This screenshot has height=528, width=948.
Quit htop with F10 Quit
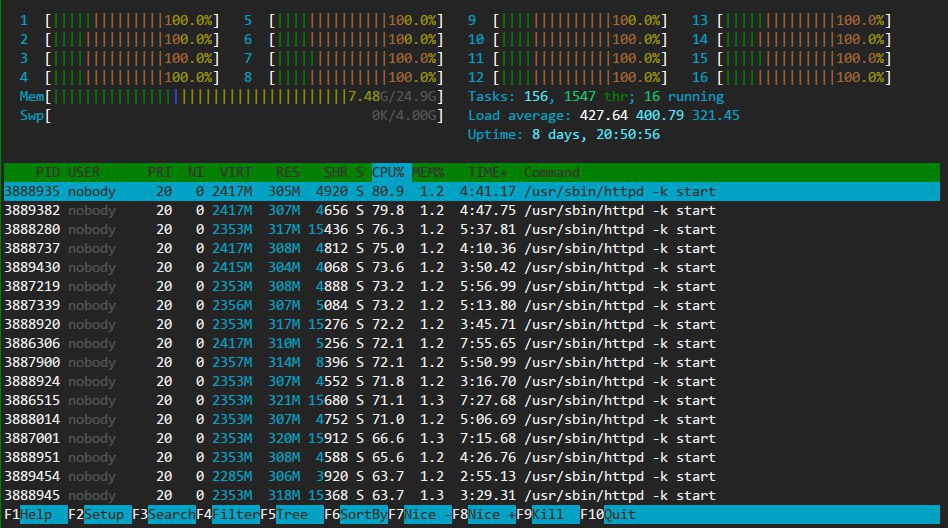point(608,515)
